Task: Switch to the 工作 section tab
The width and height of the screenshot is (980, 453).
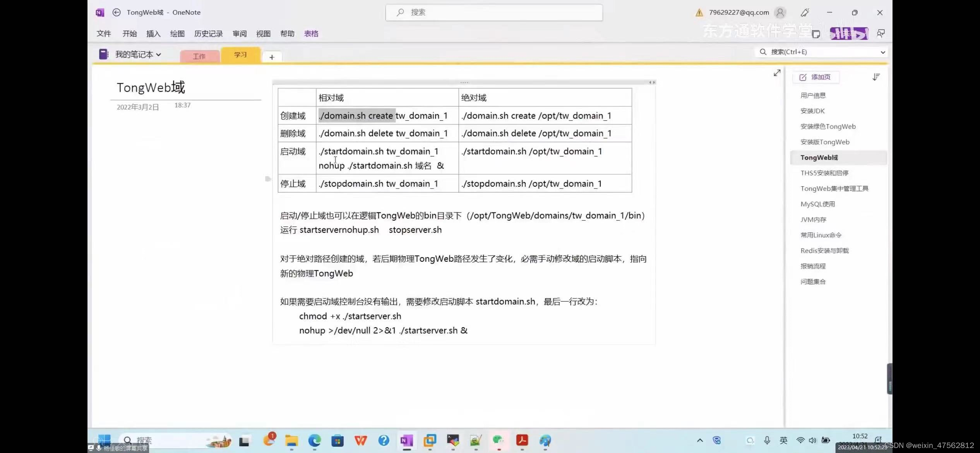Action: (199, 56)
